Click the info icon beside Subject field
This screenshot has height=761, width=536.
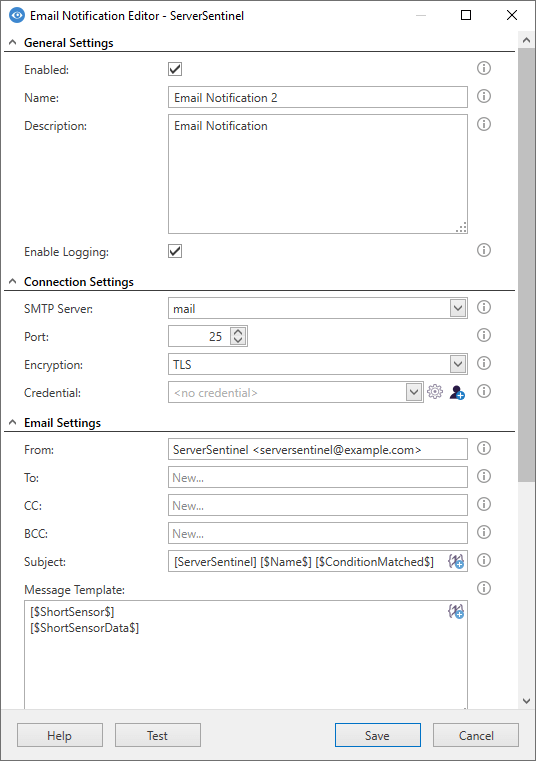pyautogui.click(x=484, y=561)
